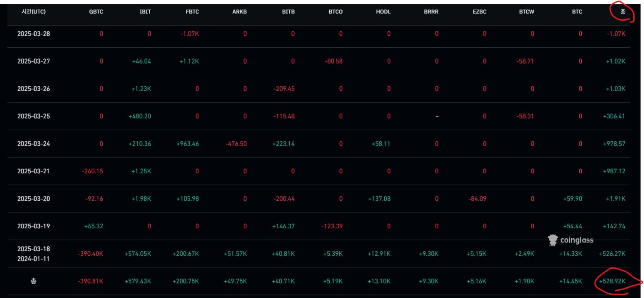
Task: Click the 2025-03-19 date cell
Action: (33, 226)
